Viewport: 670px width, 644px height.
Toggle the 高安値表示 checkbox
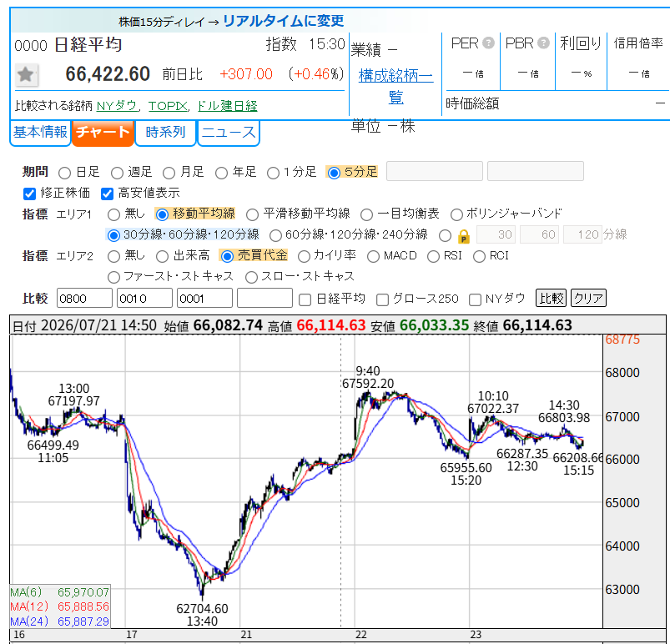tap(107, 194)
